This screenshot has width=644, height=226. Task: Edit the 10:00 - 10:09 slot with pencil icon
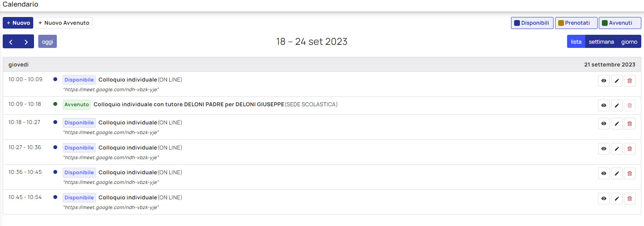click(x=617, y=81)
